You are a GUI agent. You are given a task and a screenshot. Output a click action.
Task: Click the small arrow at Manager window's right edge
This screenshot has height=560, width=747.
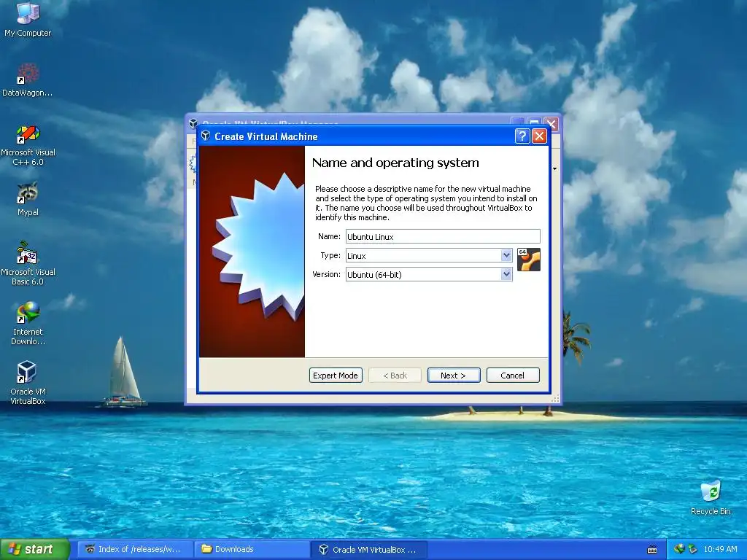(x=554, y=168)
